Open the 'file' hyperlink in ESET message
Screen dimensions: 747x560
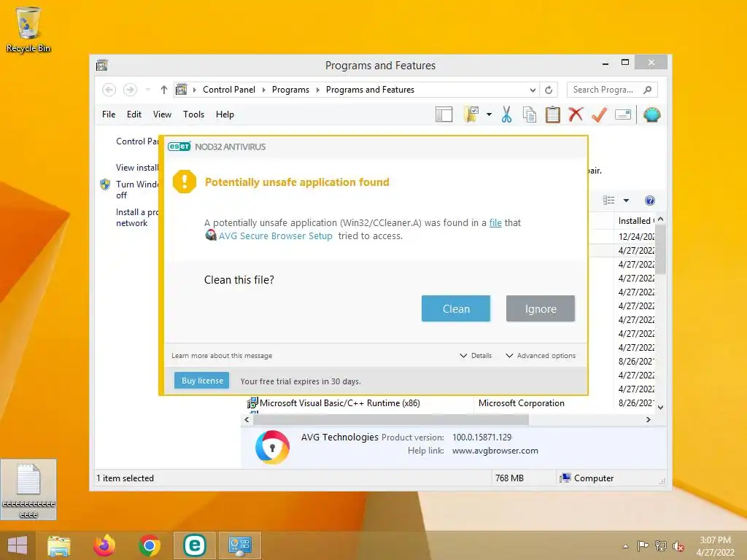pos(495,223)
